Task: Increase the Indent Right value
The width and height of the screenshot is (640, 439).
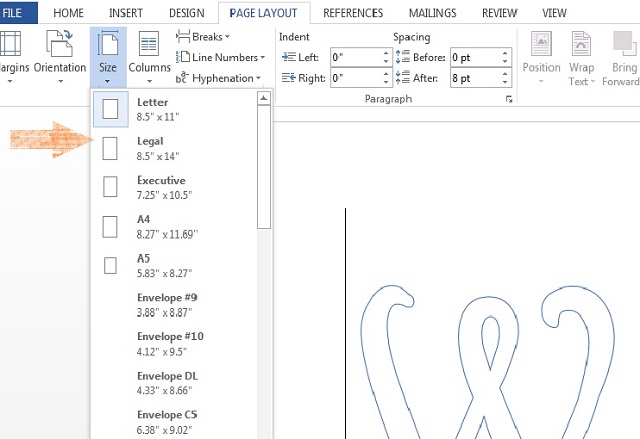Action: [x=386, y=73]
